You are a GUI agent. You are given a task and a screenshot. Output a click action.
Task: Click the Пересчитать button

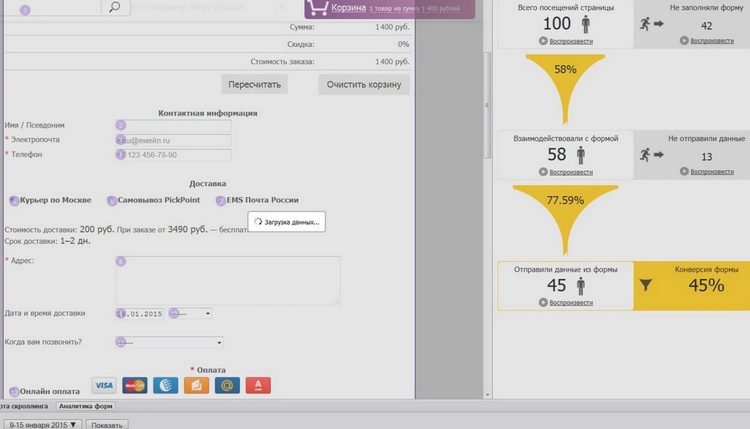(254, 84)
